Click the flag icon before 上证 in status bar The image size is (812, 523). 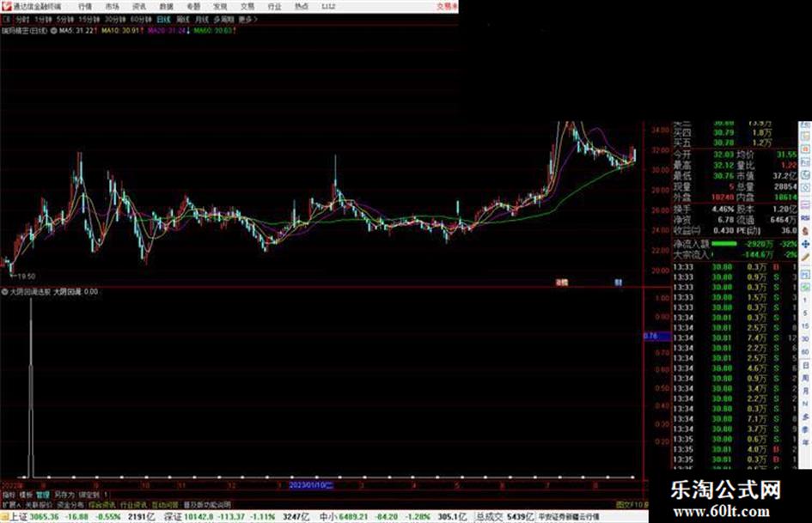tap(5, 516)
